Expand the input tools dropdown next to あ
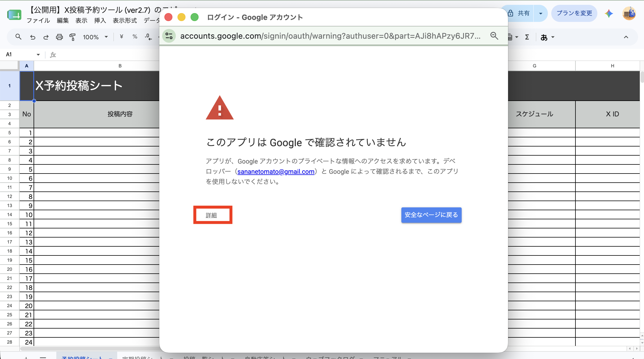Viewport: 644px width, 359px height. [x=553, y=37]
